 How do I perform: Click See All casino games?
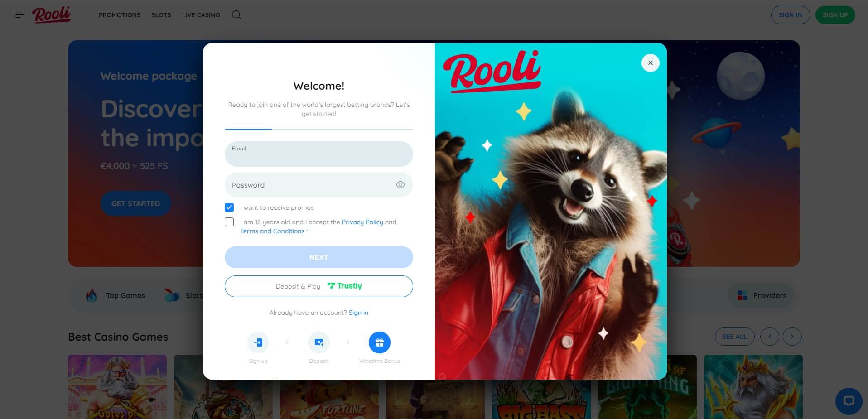734,337
